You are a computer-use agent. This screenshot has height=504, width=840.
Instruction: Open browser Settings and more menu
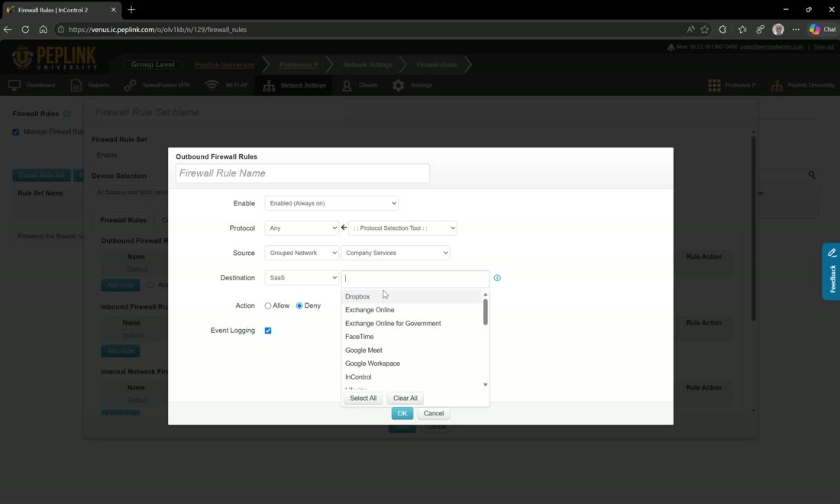(x=796, y=30)
